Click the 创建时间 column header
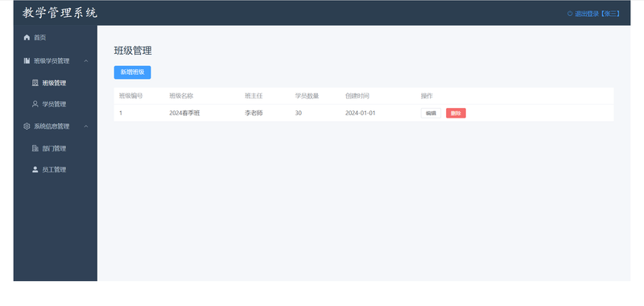Image resolution: width=644 pixels, height=306 pixels. coord(357,96)
